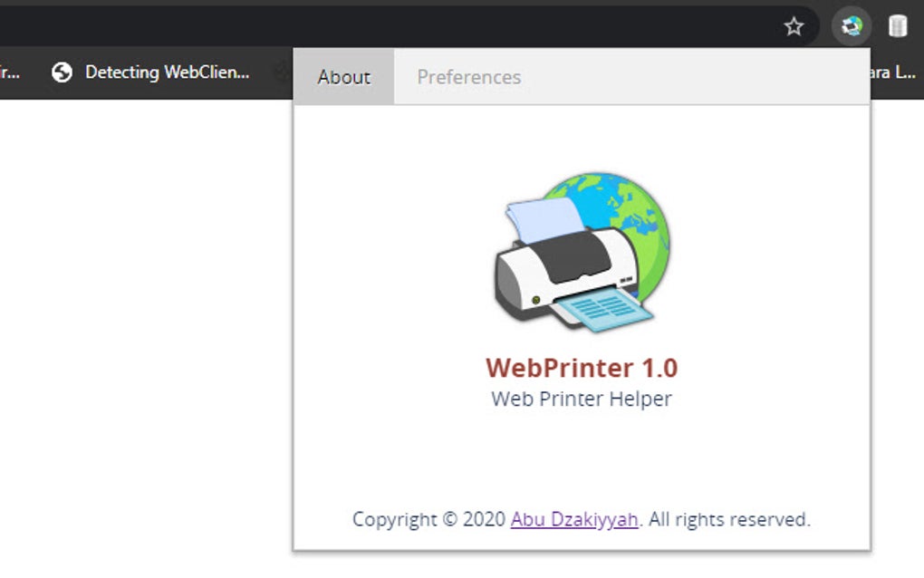Open the ara L bookmark on the right

pyautogui.click(x=892, y=72)
